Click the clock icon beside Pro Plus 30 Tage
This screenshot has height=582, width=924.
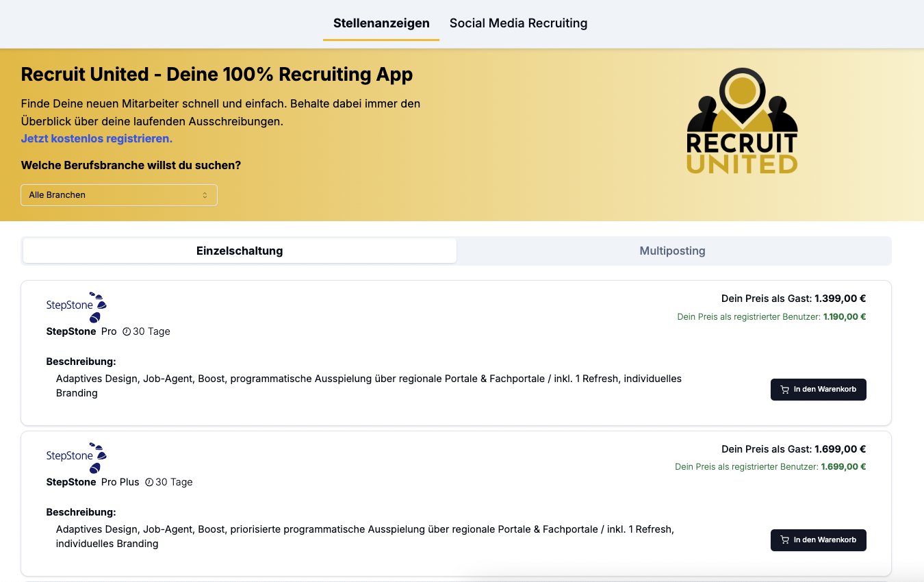[149, 482]
